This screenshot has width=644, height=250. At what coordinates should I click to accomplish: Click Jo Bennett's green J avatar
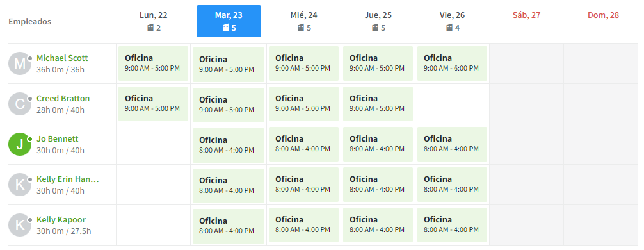click(x=20, y=144)
